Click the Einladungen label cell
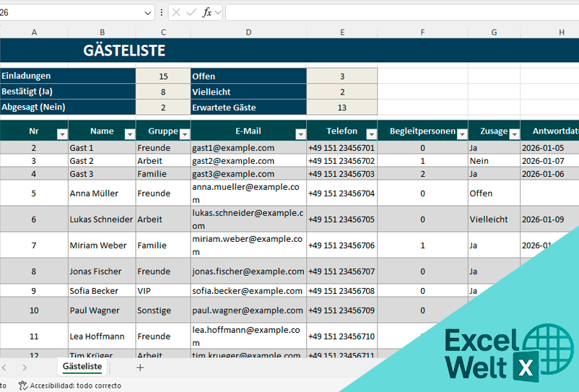 pyautogui.click(x=68, y=76)
